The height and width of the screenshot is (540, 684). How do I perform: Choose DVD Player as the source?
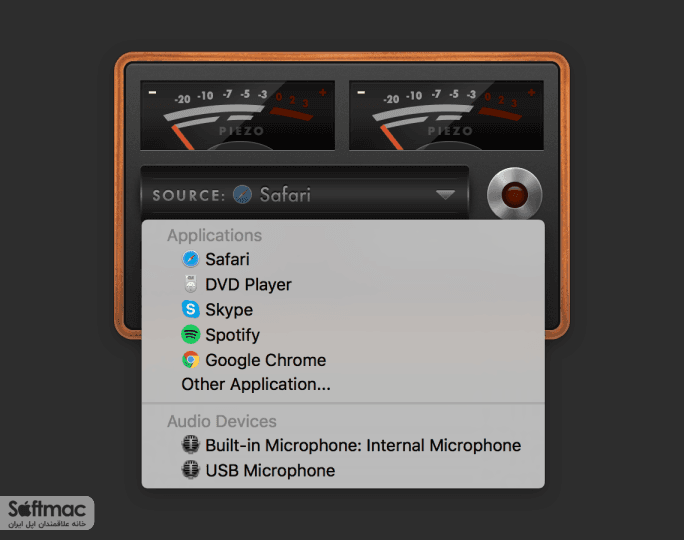tap(248, 284)
